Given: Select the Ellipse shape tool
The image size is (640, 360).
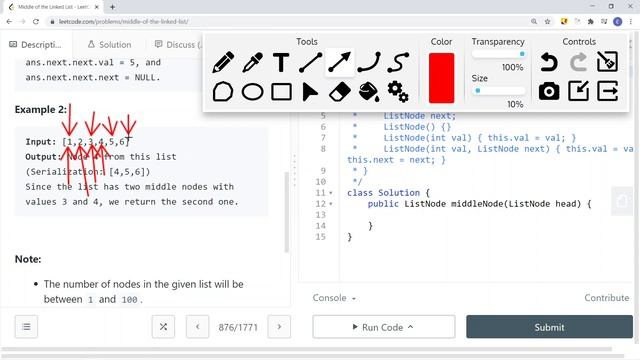Looking at the screenshot, I should click(x=252, y=91).
